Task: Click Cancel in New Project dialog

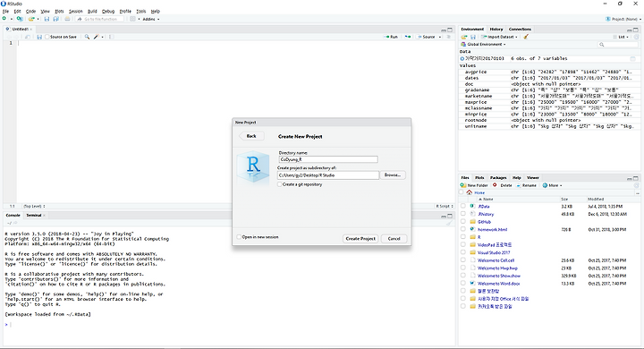Action: pyautogui.click(x=394, y=238)
